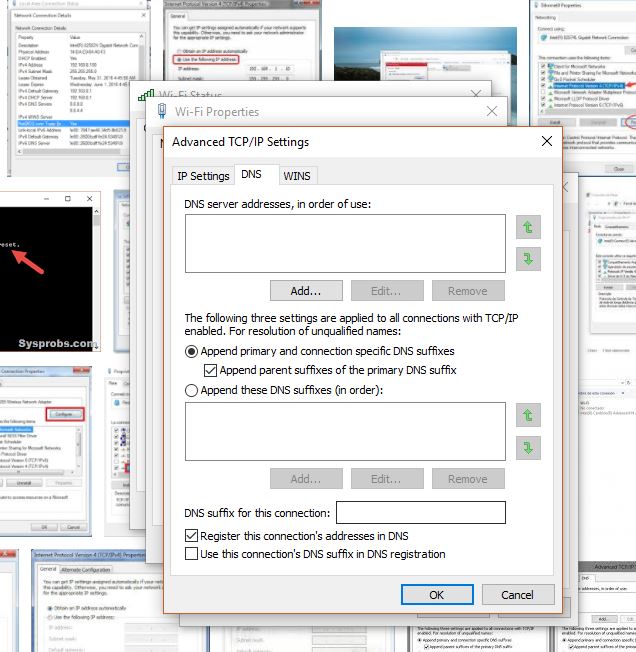The width and height of the screenshot is (636, 652).
Task: Click the DNS suffixes list box
Action: click(x=345, y=431)
